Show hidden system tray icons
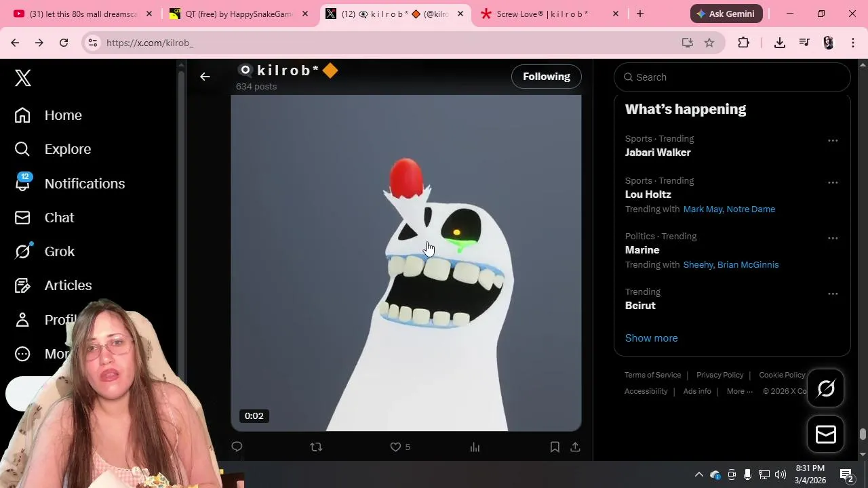Image resolution: width=868 pixels, height=488 pixels. (x=698, y=474)
